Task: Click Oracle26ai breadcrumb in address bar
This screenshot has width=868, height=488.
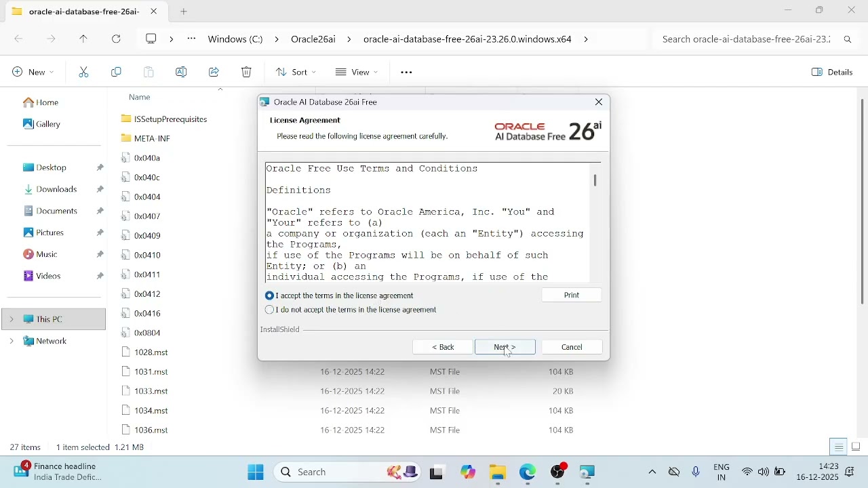Action: 313,40
